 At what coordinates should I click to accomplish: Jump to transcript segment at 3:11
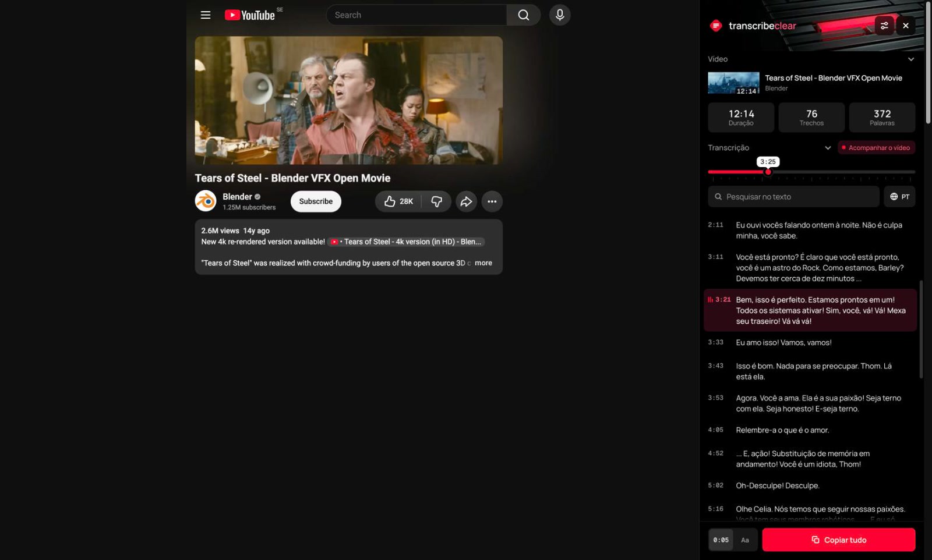tap(810, 268)
